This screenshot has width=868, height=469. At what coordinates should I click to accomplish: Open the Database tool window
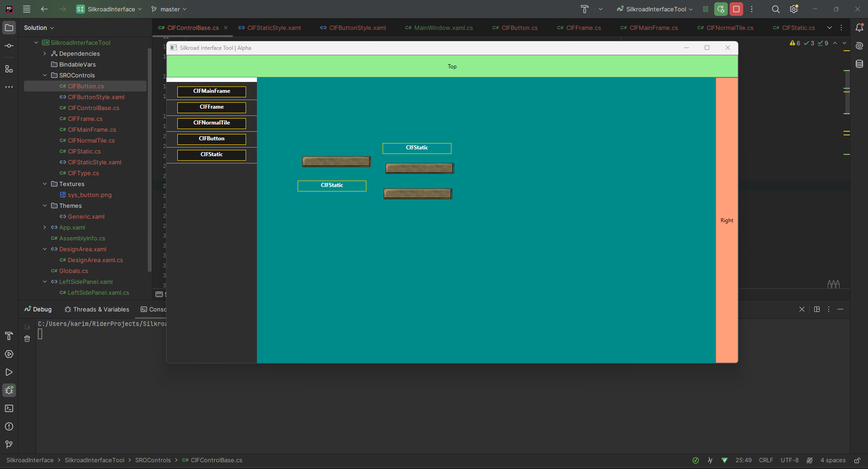859,64
